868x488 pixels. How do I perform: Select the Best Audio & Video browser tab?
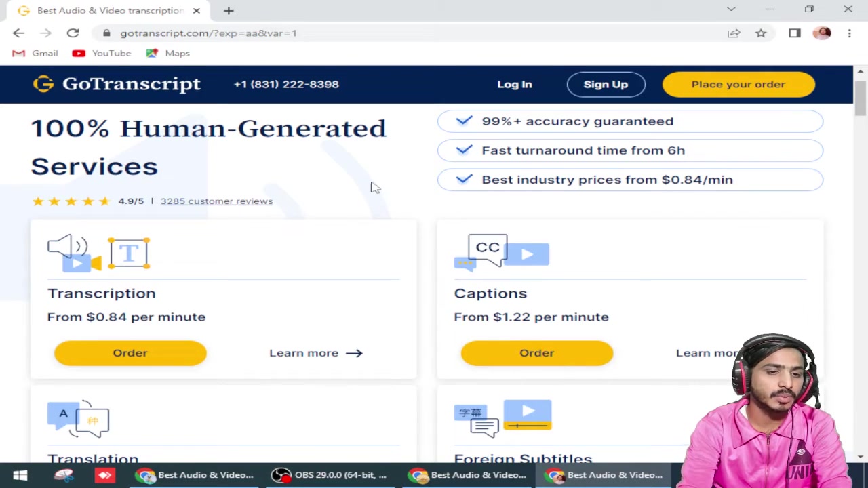(108, 10)
